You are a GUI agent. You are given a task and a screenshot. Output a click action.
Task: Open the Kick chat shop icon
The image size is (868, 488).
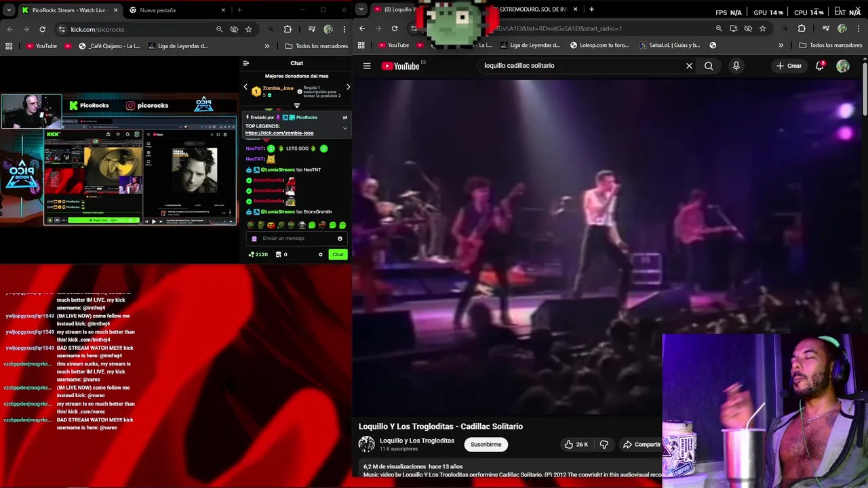[279, 254]
